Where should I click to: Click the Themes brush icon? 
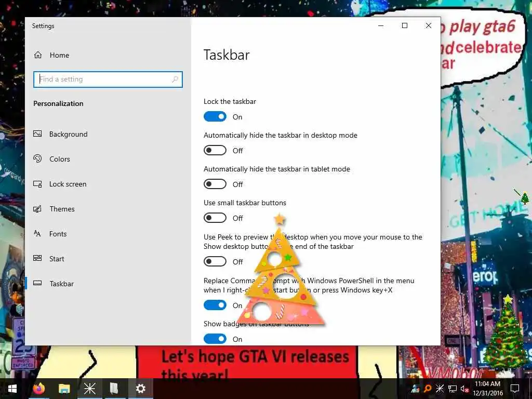click(37, 209)
